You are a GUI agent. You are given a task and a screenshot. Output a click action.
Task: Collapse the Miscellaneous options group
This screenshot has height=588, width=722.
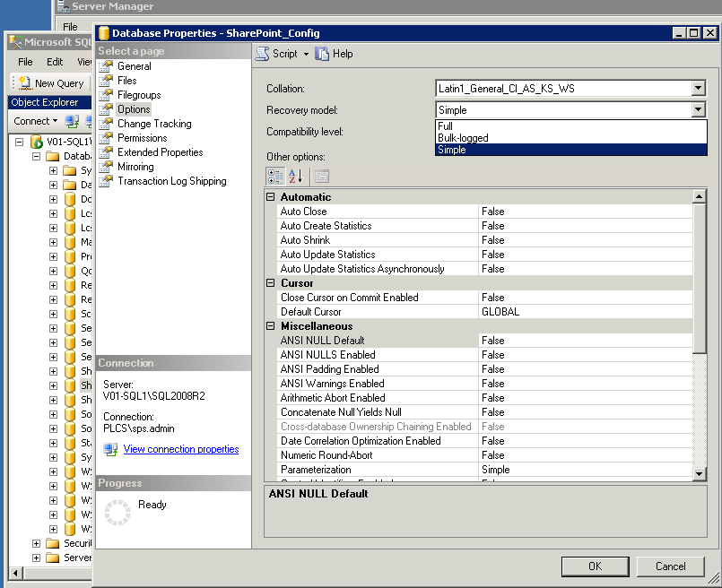(270, 325)
